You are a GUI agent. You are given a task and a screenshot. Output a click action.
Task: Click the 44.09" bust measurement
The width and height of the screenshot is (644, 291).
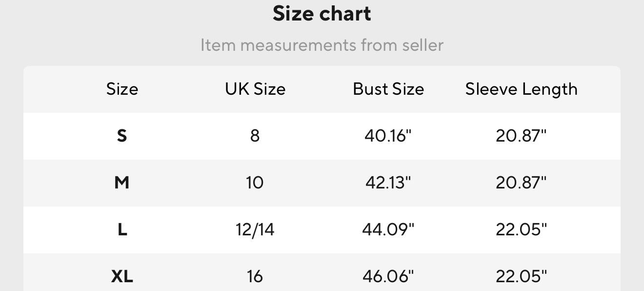388,229
